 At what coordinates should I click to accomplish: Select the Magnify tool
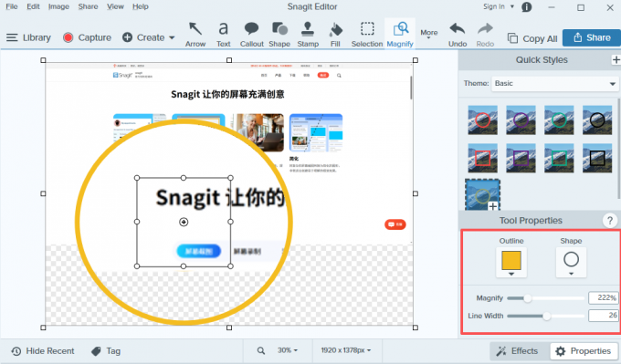pos(400,35)
